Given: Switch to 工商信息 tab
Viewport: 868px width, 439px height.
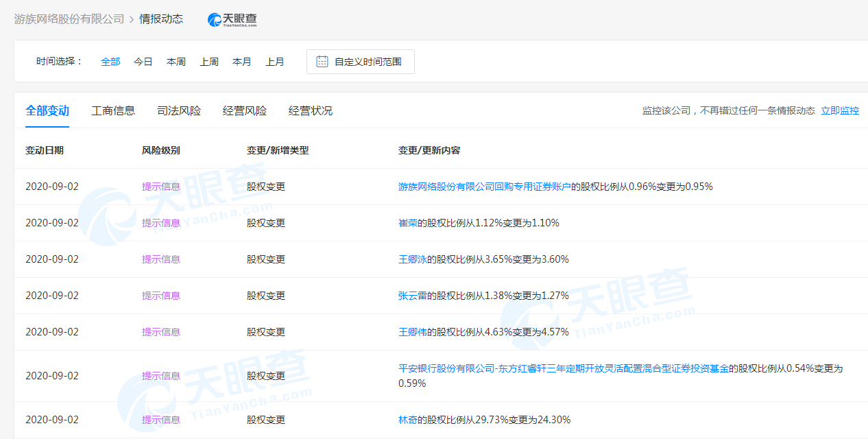Looking at the screenshot, I should pos(113,110).
